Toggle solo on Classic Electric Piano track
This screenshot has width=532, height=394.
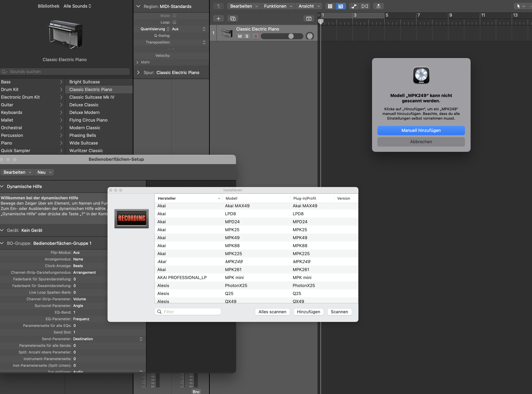(247, 36)
